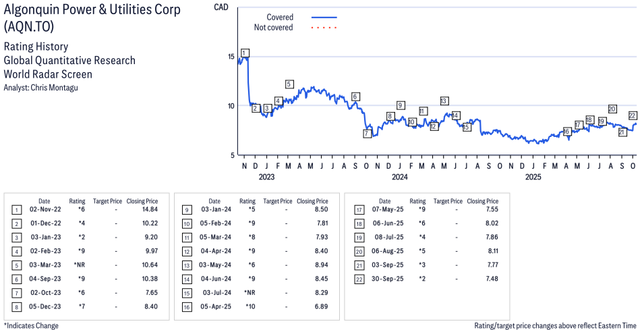Screen dimensions: 644x330
Task: Click the 14.84 closing price value
Action: [149, 211]
